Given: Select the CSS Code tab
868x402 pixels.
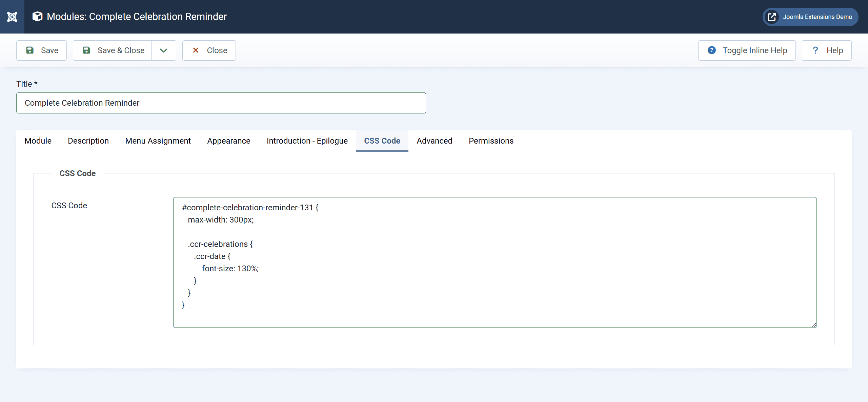Looking at the screenshot, I should pyautogui.click(x=382, y=141).
